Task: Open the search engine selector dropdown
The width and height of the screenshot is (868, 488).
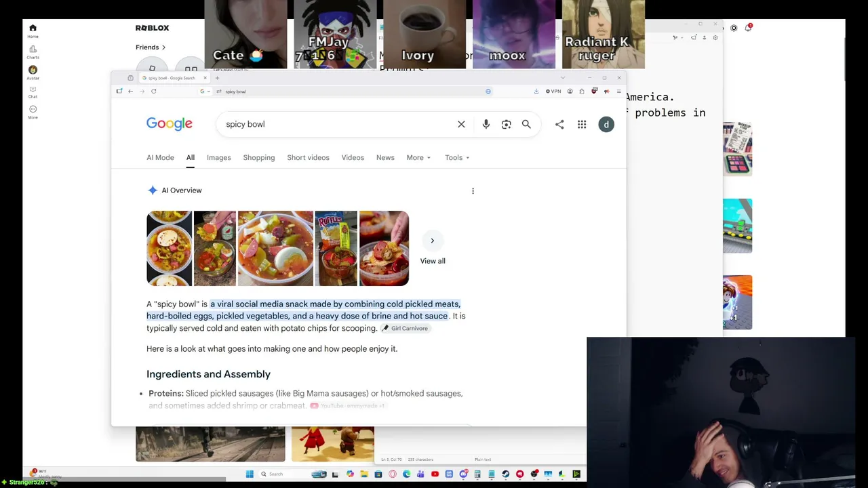Action: click(x=205, y=91)
